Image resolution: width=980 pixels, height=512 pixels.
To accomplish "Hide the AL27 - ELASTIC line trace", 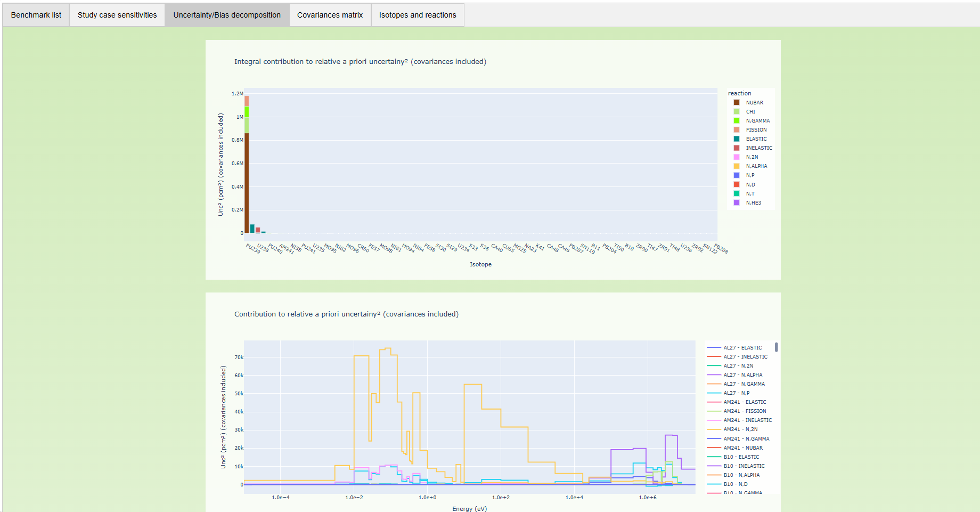I will click(742, 348).
